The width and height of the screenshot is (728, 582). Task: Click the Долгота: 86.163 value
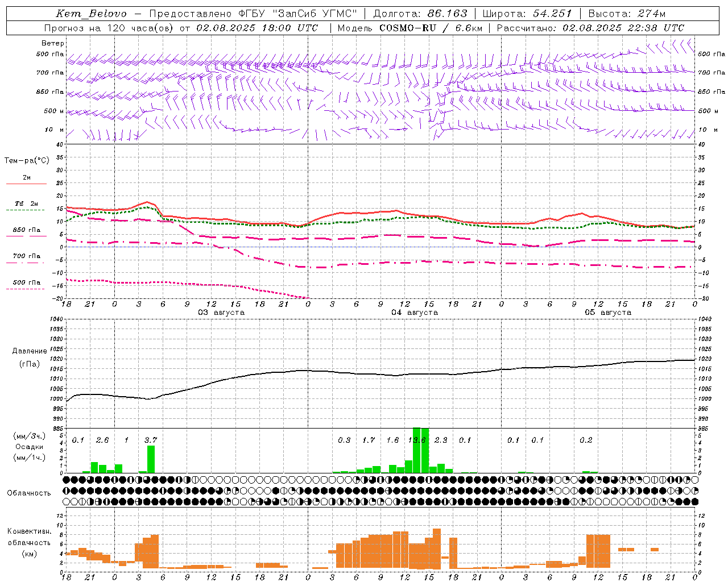tap(420, 14)
